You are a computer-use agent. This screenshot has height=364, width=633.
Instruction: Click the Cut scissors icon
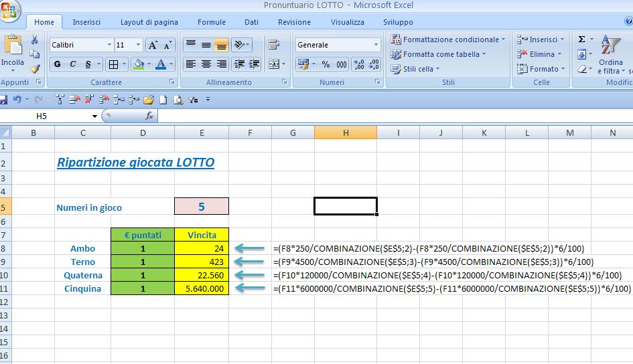pos(35,39)
